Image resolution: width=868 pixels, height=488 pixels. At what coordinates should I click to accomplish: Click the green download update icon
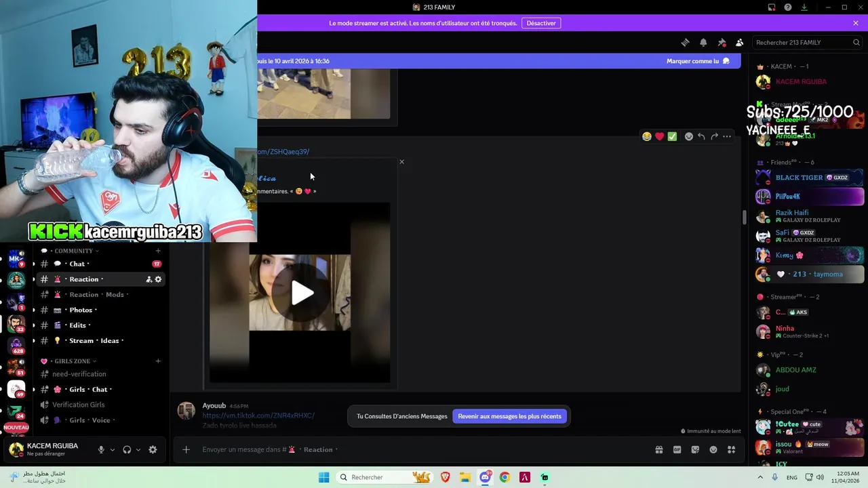coord(804,7)
